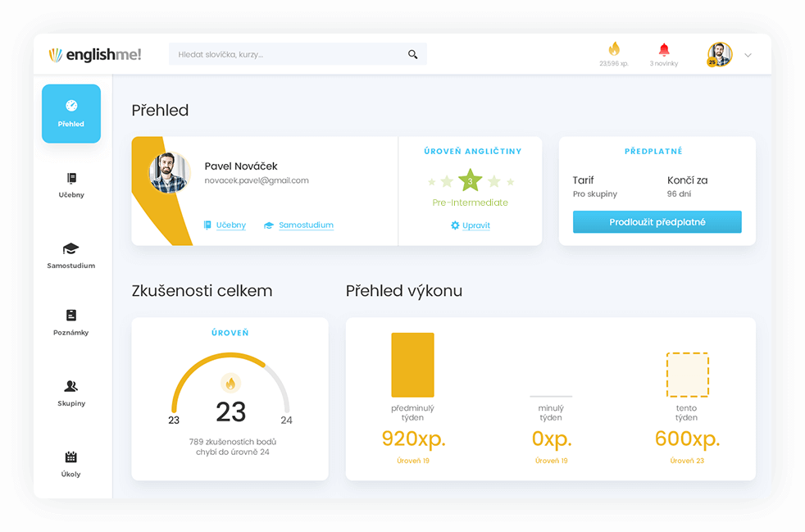Screen dimensions: 805x532
Task: Open the flame experience points icon
Action: pos(614,49)
